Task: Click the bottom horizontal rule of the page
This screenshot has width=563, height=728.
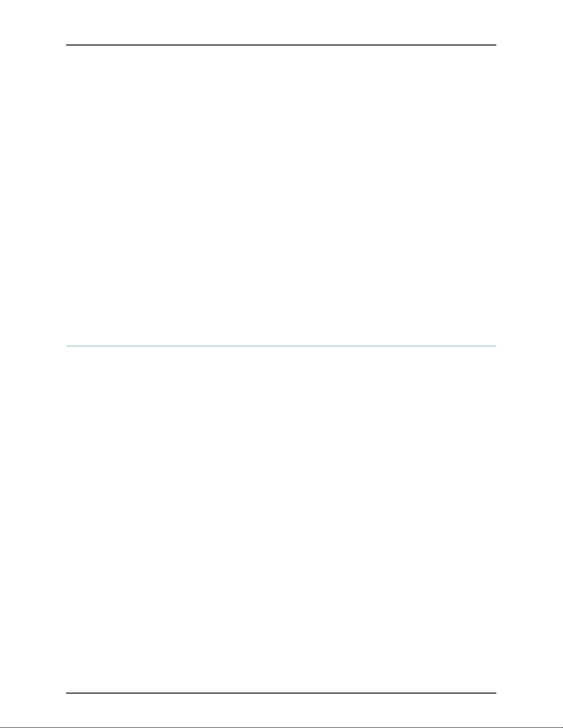Action: [x=281, y=693]
